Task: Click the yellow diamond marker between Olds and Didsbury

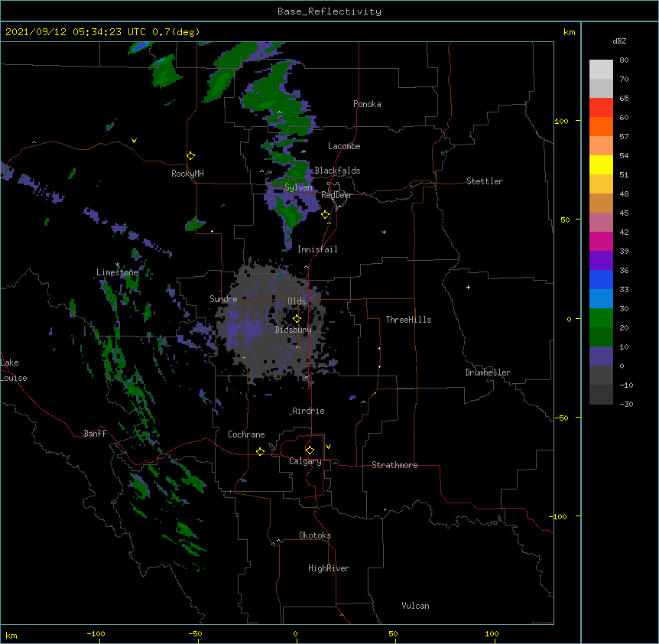Action: point(297,319)
